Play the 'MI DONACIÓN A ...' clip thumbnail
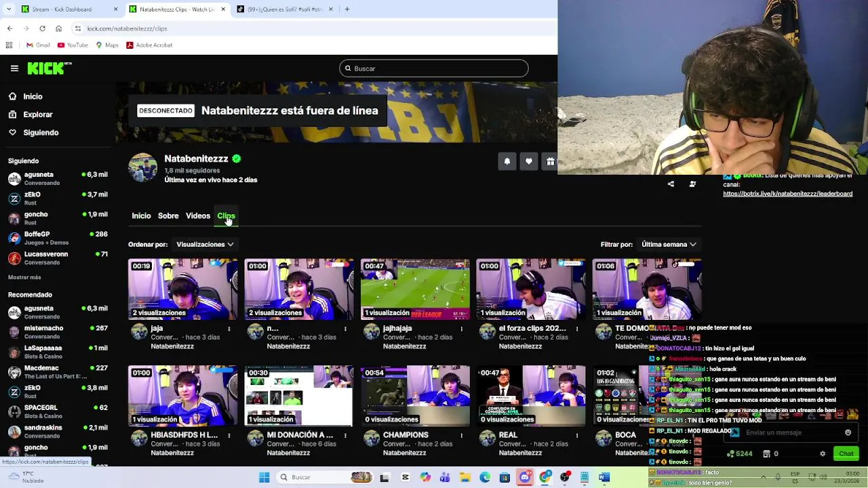This screenshot has width=868, height=488. tap(299, 396)
